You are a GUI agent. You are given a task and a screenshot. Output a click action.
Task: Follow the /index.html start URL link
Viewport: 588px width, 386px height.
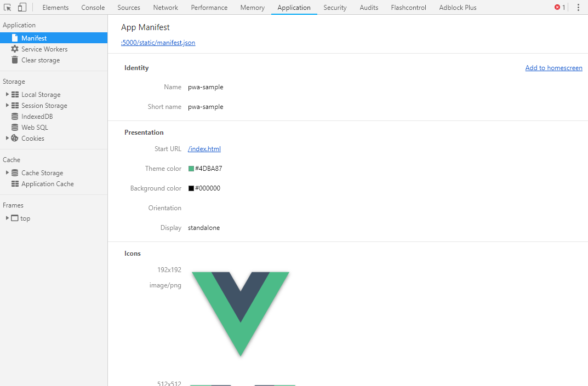(204, 149)
